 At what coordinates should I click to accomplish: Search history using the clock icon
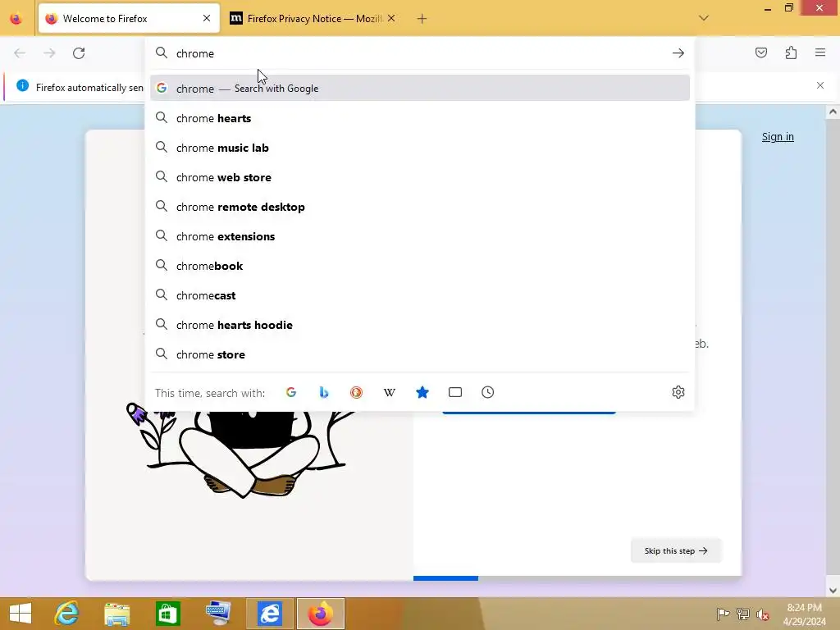pyautogui.click(x=487, y=392)
